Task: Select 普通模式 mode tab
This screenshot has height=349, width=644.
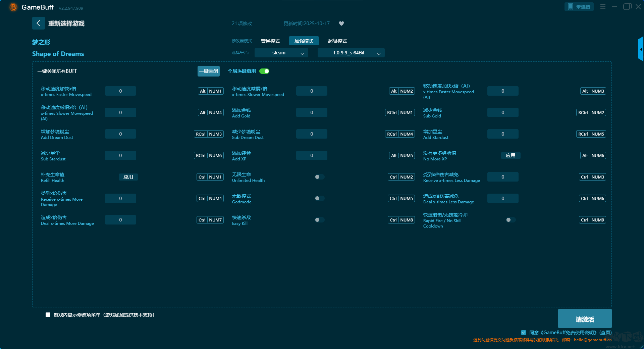Action: 270,41
